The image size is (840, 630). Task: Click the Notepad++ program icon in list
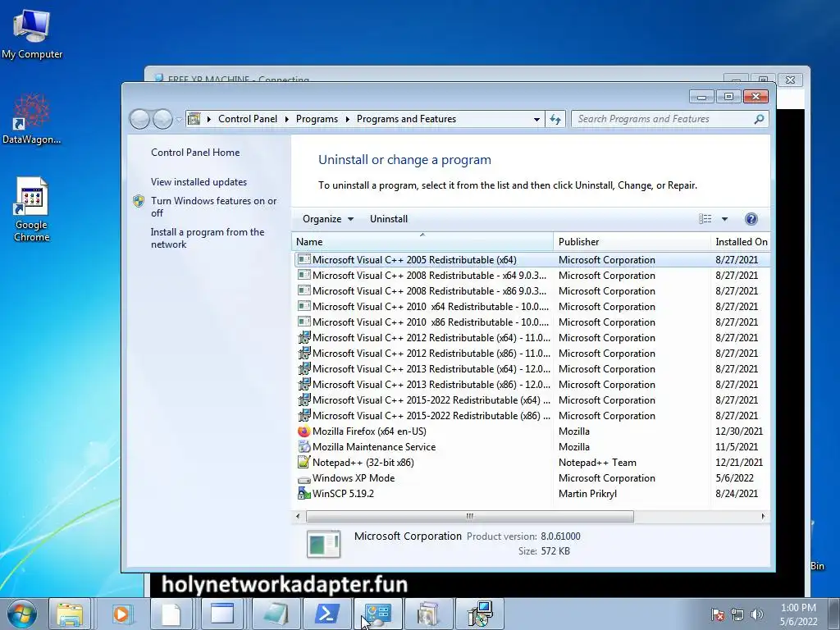coord(304,463)
